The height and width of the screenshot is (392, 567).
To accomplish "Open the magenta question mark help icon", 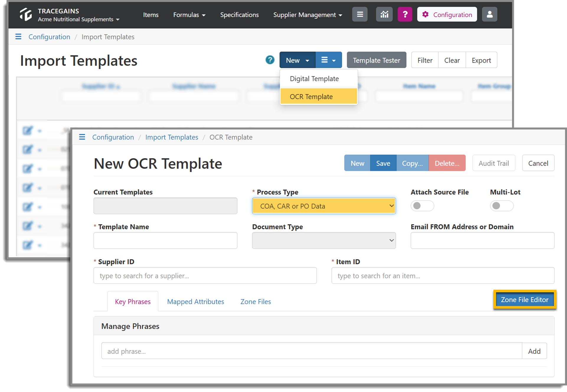I will [405, 14].
